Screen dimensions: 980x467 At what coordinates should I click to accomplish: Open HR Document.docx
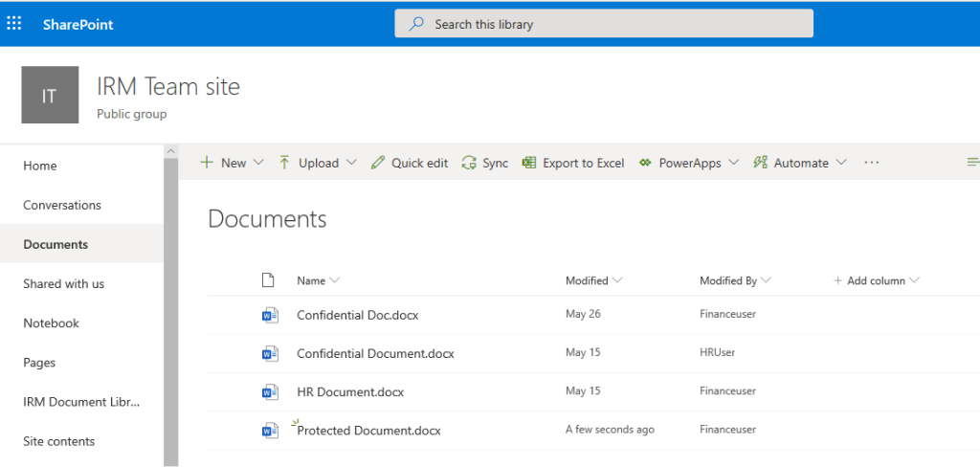point(350,392)
